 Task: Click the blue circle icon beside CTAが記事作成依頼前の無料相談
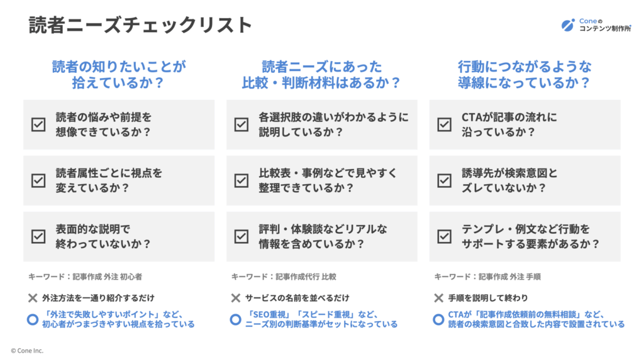[x=438, y=319]
